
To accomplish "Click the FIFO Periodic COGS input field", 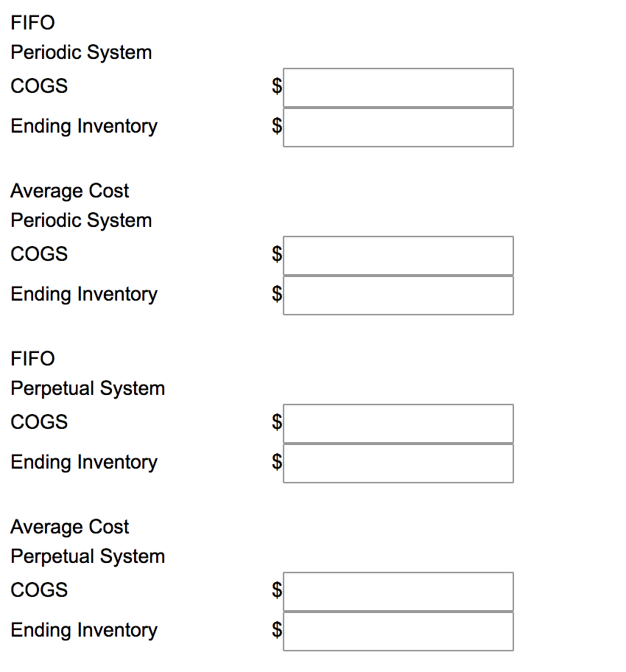I will point(398,88).
